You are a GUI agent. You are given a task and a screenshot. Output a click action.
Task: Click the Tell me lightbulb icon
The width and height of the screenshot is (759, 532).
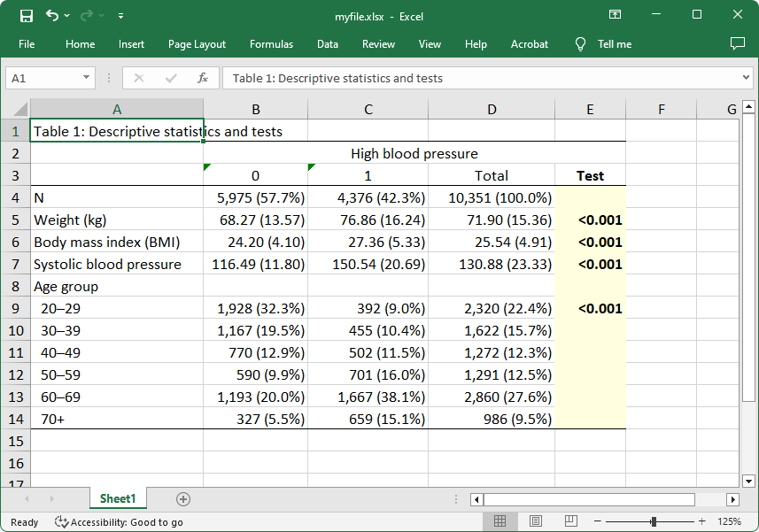click(x=581, y=43)
